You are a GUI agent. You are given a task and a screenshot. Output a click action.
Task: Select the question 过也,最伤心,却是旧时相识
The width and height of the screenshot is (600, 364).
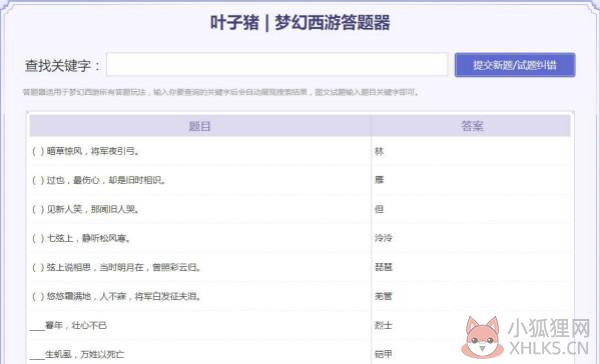(x=99, y=180)
